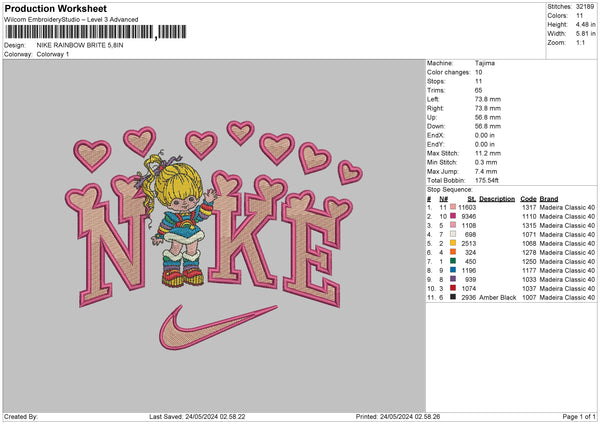Click the yellow swatch for code 1068
This screenshot has width=600, height=424.
click(x=453, y=243)
